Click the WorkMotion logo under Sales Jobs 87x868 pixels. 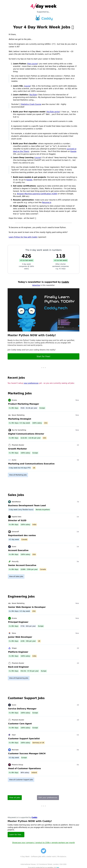pos(9,502)
